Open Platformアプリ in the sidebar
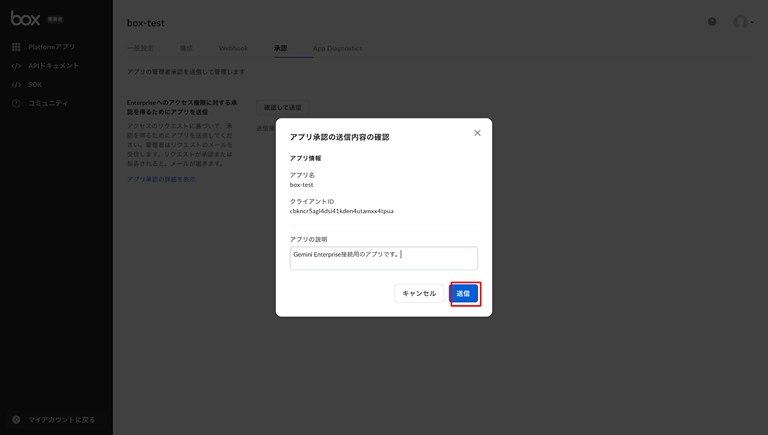Image resolution: width=768 pixels, height=435 pixels. pyautogui.click(x=51, y=47)
